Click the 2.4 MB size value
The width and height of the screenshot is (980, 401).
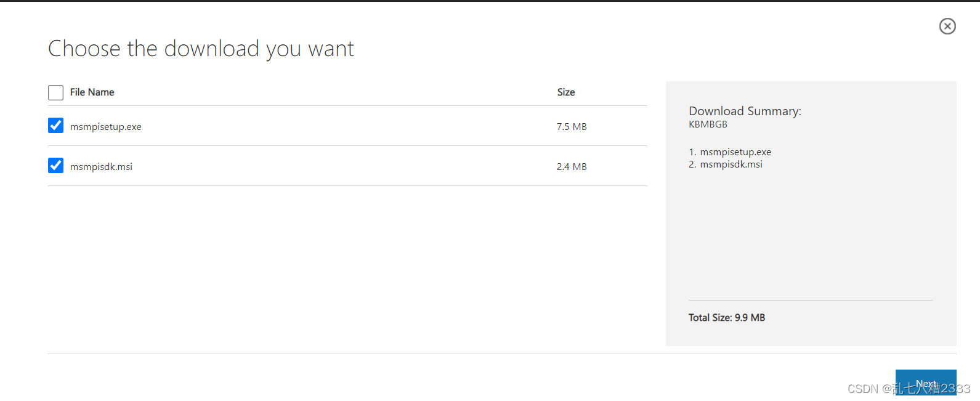(x=572, y=167)
